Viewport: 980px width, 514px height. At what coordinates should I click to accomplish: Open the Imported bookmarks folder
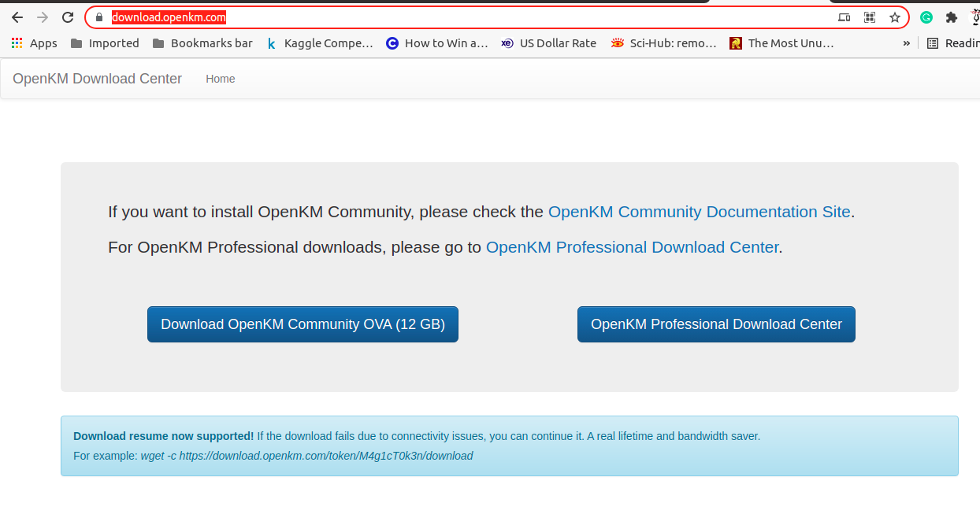(104, 43)
